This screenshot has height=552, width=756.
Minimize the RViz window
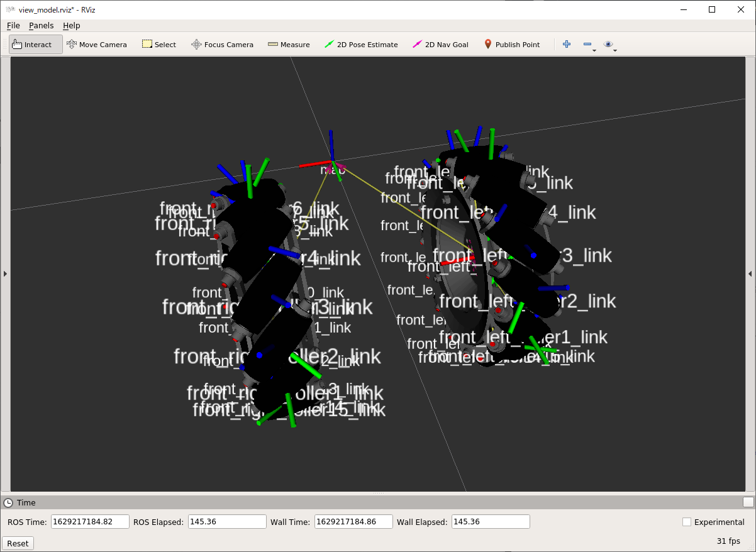pos(682,9)
